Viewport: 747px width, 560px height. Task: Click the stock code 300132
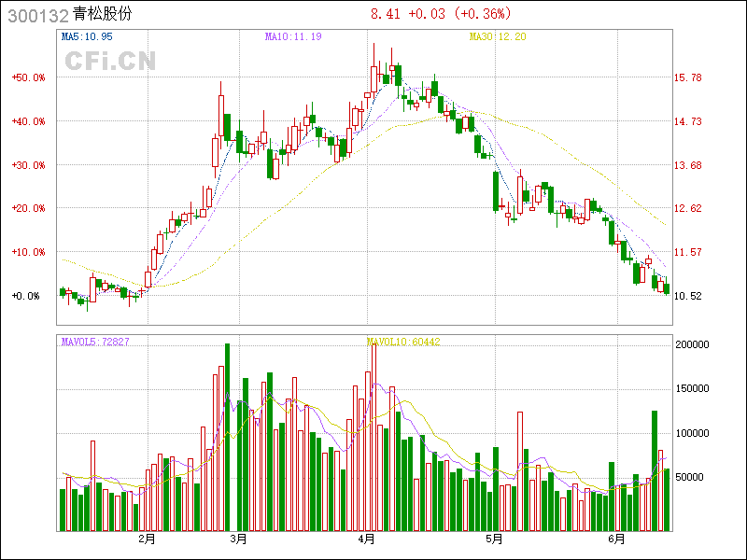point(35,15)
